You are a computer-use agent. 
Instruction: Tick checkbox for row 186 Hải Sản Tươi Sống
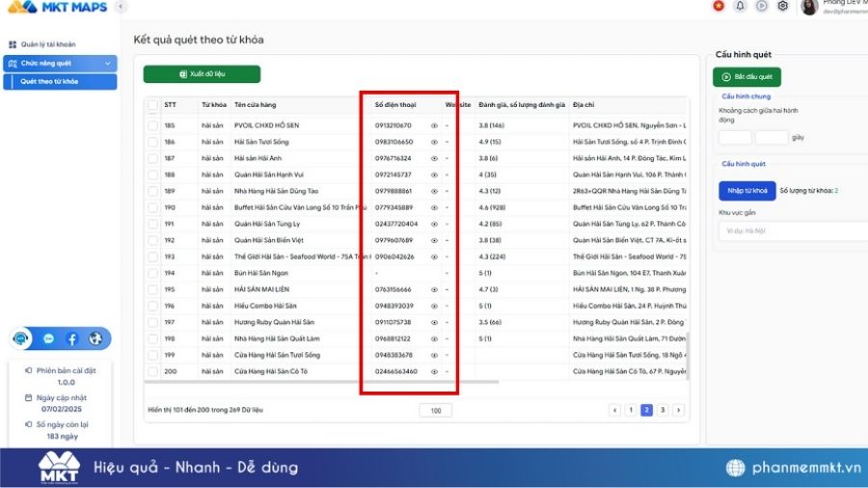pos(152,142)
